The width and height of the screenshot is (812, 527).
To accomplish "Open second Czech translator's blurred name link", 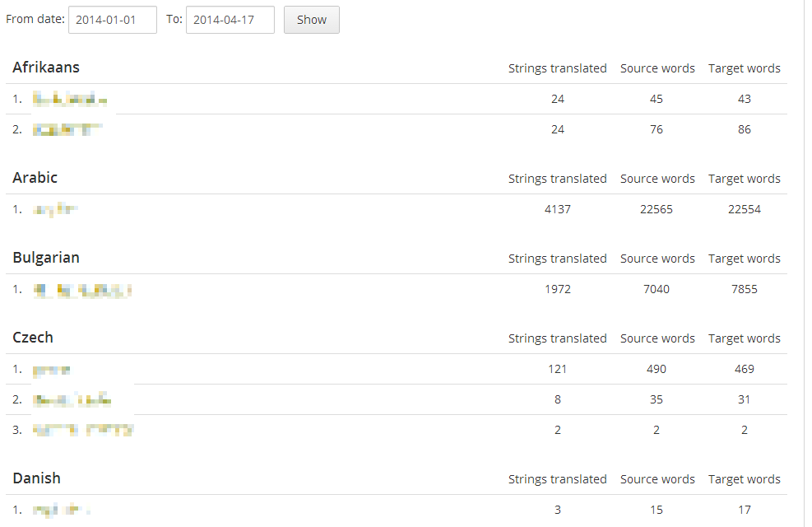I will (72, 399).
